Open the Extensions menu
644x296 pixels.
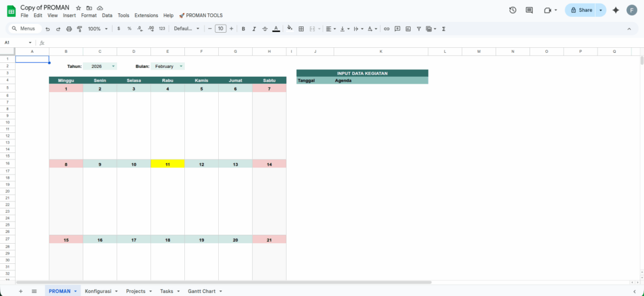(x=146, y=15)
